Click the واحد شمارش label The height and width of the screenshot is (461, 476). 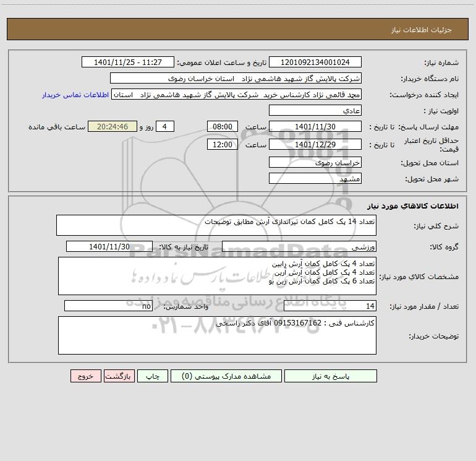tap(186, 306)
